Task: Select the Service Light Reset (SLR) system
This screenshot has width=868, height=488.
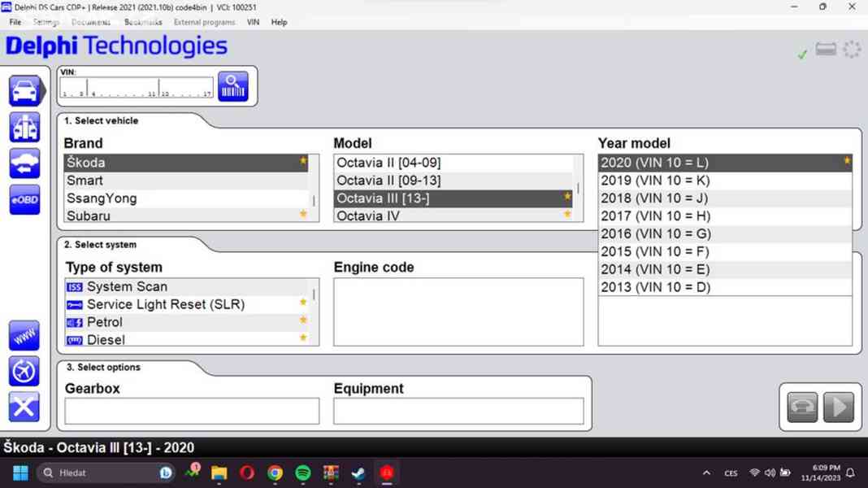Action: pyautogui.click(x=146, y=303)
